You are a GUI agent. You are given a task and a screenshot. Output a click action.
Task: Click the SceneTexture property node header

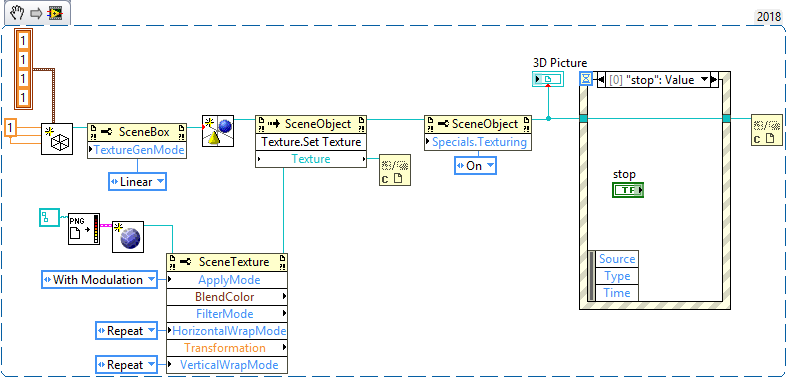(227, 262)
